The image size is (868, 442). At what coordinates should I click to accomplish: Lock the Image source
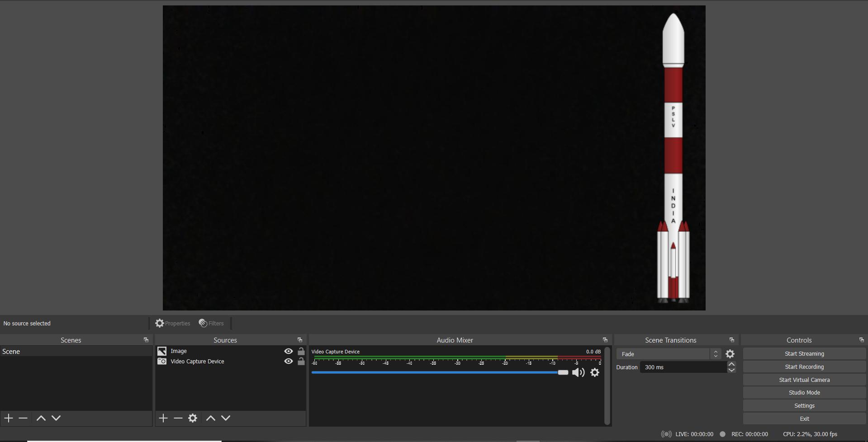point(301,351)
